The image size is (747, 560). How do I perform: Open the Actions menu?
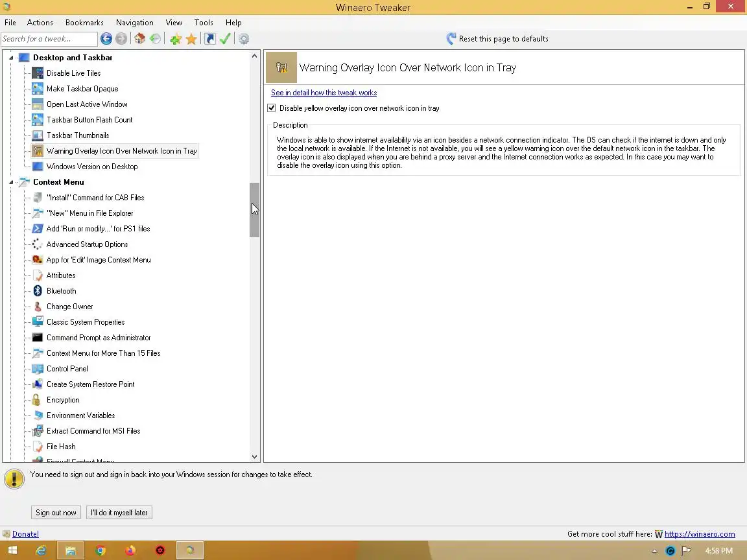point(40,23)
